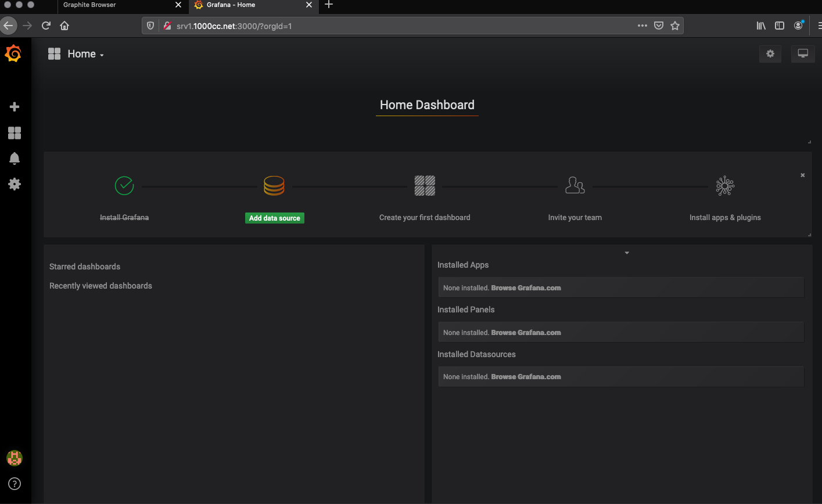Dismiss the getting started panel

coord(802,175)
